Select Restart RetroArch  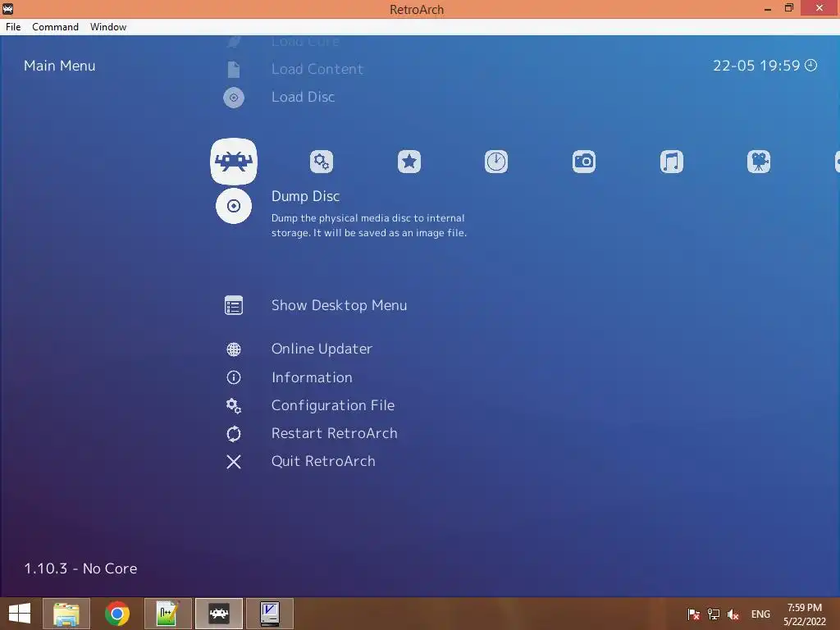[x=335, y=433]
